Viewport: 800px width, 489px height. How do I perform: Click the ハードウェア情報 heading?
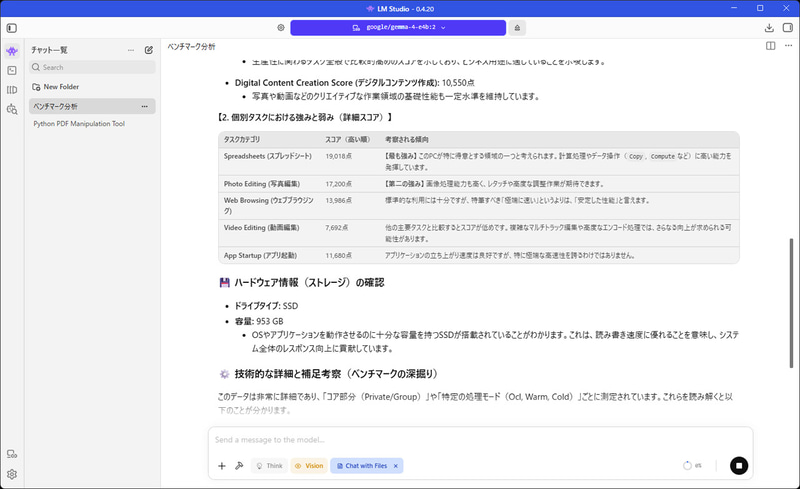click(309, 282)
